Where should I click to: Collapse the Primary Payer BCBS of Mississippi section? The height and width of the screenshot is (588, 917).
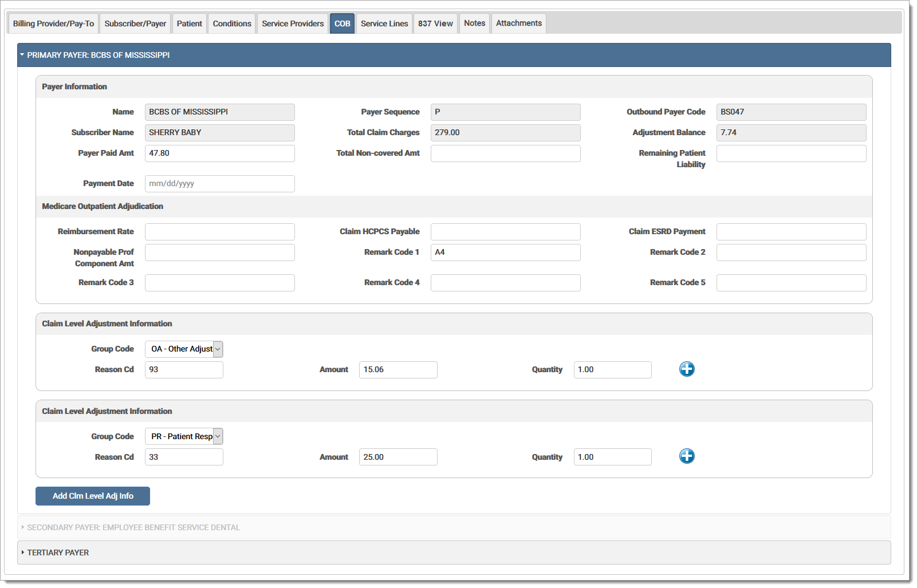click(454, 55)
